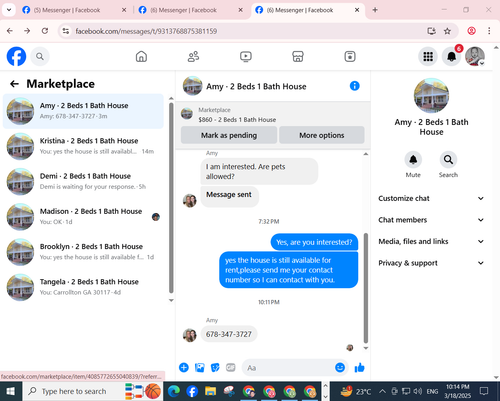The image size is (500, 401).
Task: Click the 678-347-3727 message bubble
Action: click(x=229, y=334)
